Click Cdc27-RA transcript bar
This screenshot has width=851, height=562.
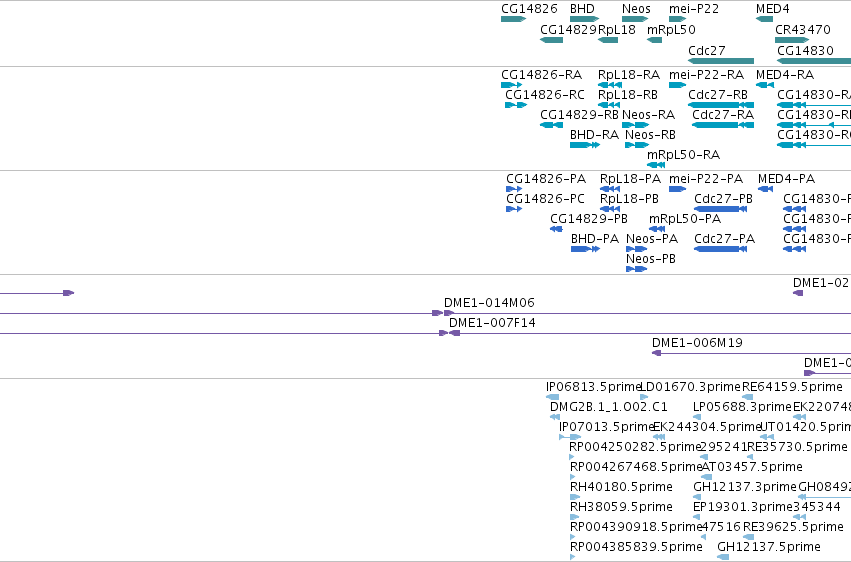coord(723,125)
